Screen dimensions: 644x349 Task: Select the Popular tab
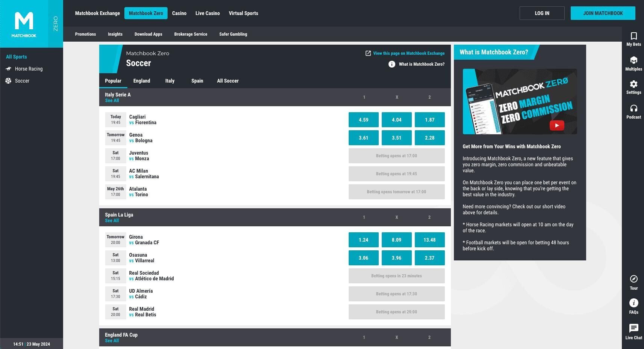pyautogui.click(x=113, y=81)
